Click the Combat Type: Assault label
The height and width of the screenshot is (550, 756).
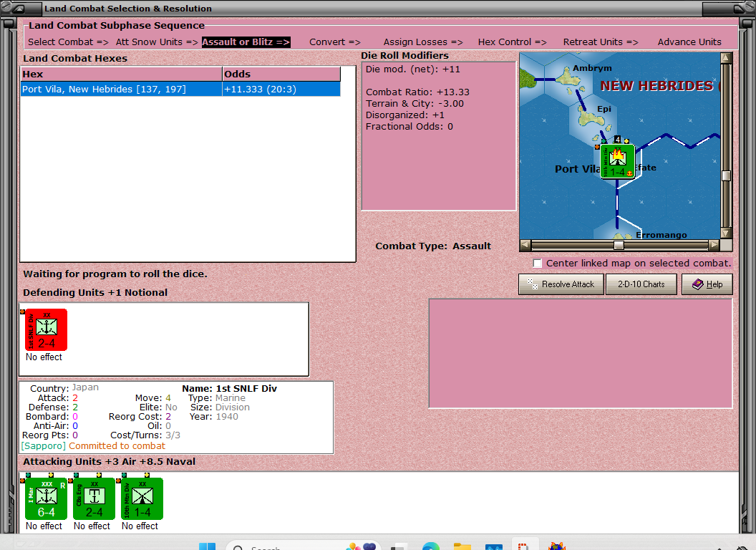(x=433, y=246)
